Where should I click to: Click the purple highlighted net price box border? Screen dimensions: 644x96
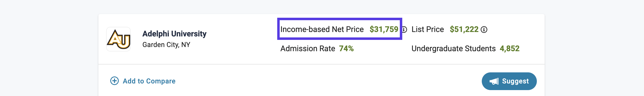(x=340, y=19)
